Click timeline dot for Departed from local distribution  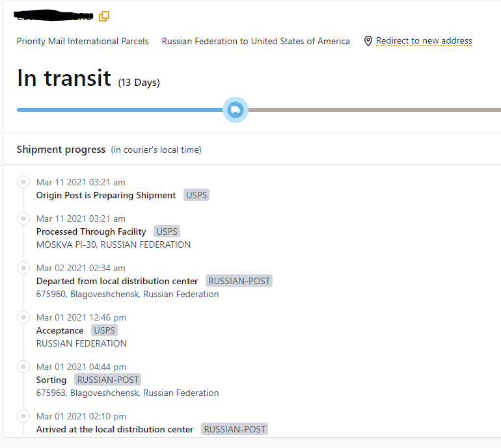(24, 268)
